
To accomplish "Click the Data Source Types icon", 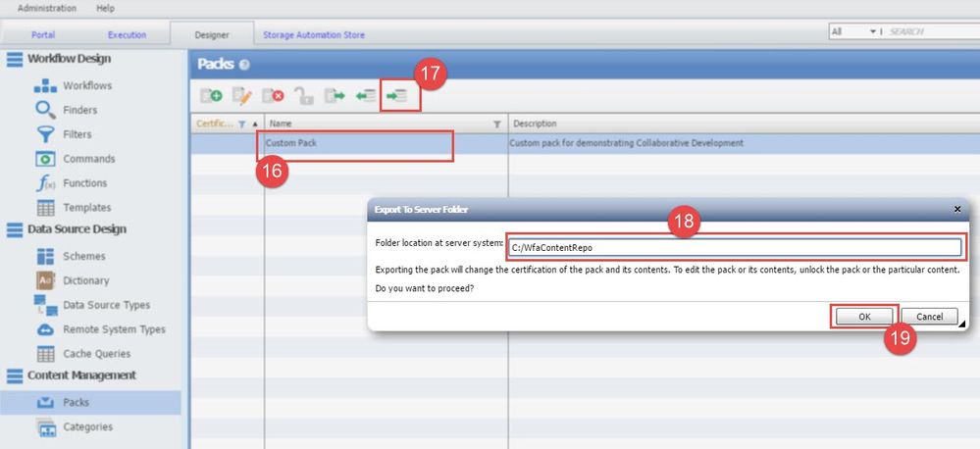I will tap(46, 305).
